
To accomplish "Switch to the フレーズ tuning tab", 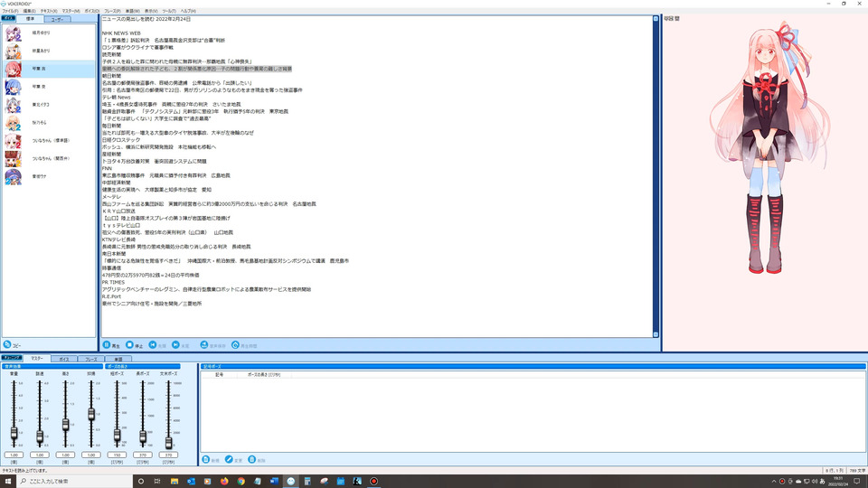I will pyautogui.click(x=90, y=359).
